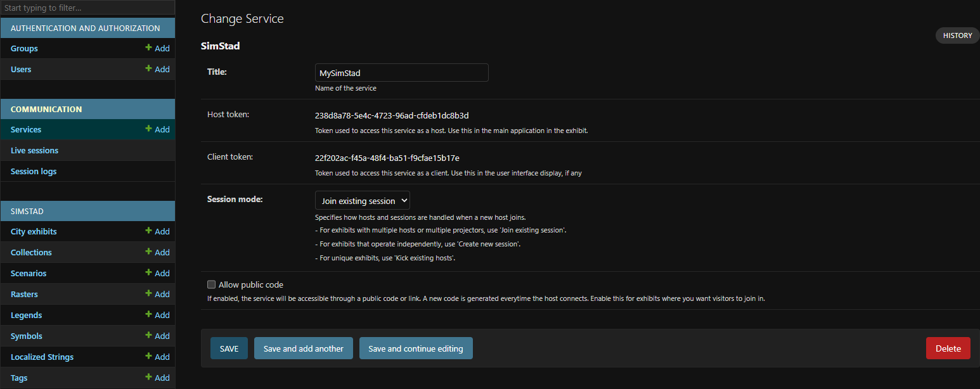View the service History
980x389 pixels.
957,35
